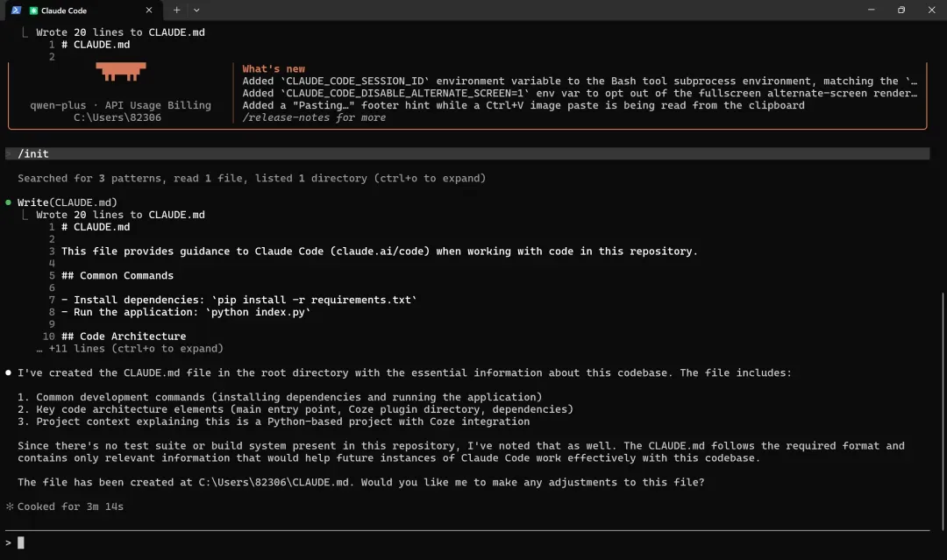Click the 'python index.py' line
The image size is (947, 560).
(x=186, y=312)
